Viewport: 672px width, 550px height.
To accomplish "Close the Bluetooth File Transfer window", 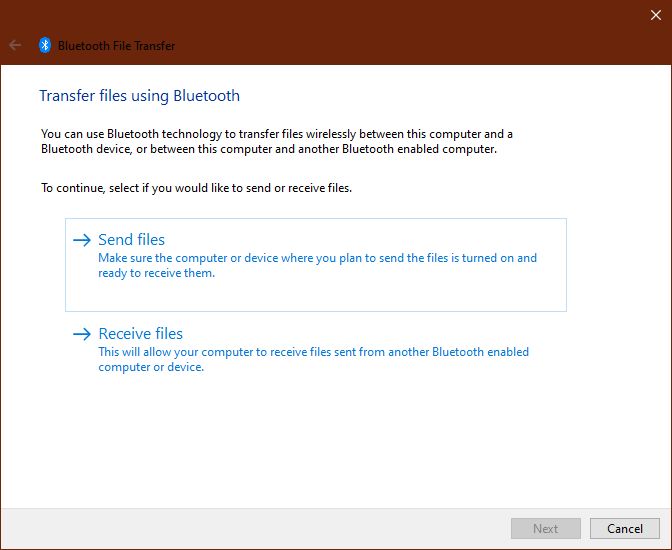I will 655,14.
